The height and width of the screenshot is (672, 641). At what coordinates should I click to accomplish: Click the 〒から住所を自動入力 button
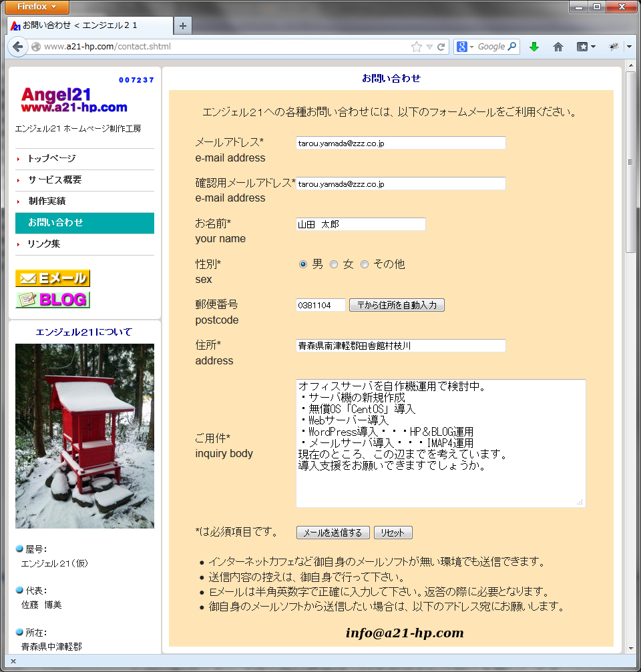pyautogui.click(x=397, y=305)
